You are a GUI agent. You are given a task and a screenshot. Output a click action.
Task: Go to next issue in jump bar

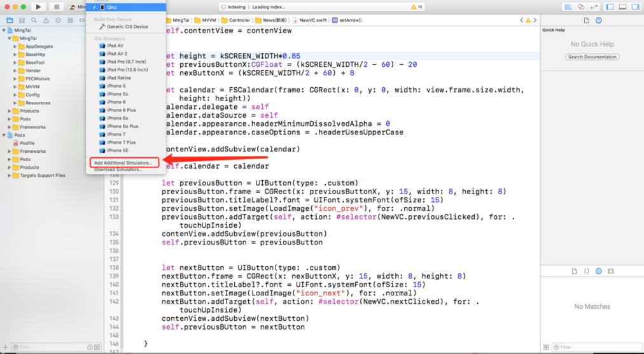535,20
